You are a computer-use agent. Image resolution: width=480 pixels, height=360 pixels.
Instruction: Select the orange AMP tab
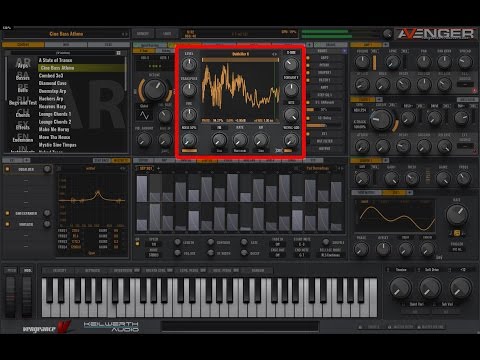coord(366,44)
